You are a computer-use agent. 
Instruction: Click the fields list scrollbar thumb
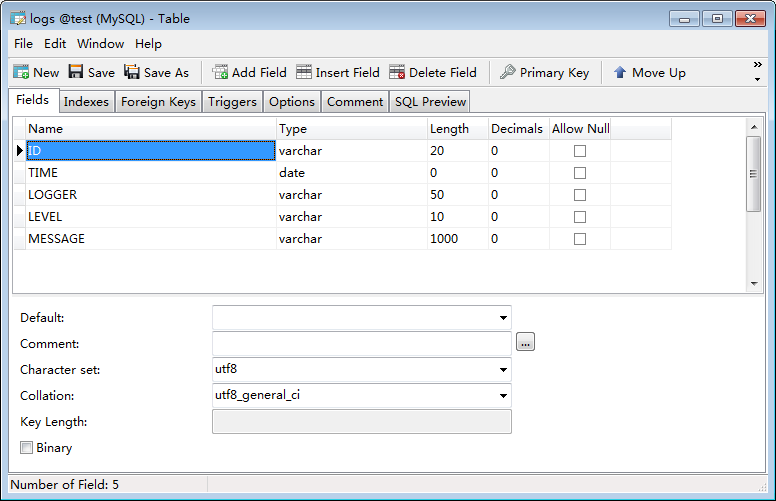[754, 174]
